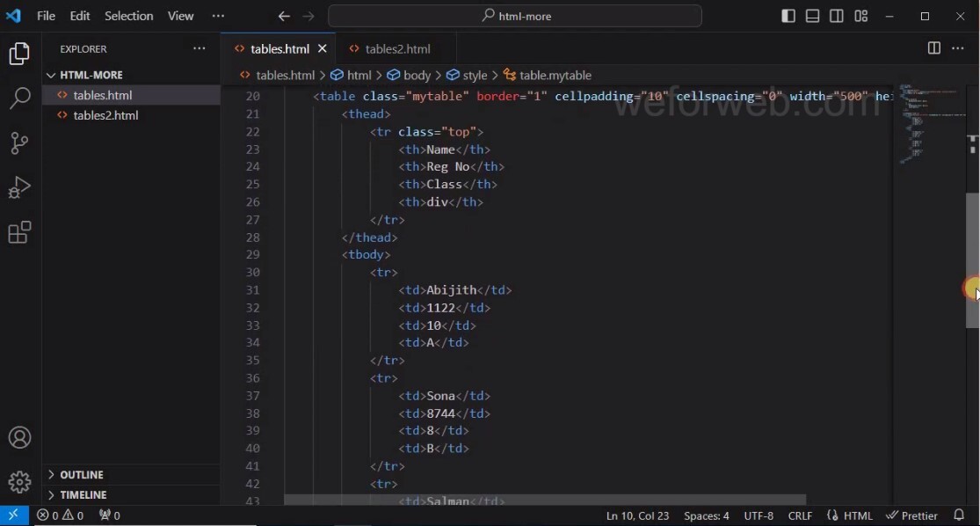
Task: Open the Search panel in the activity bar
Action: click(x=19, y=99)
